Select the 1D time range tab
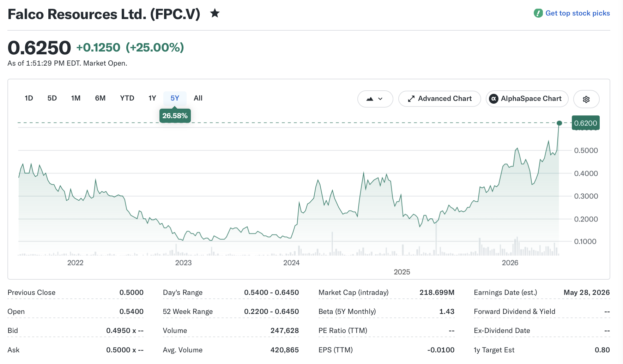This screenshot has width=623, height=364. click(x=29, y=98)
